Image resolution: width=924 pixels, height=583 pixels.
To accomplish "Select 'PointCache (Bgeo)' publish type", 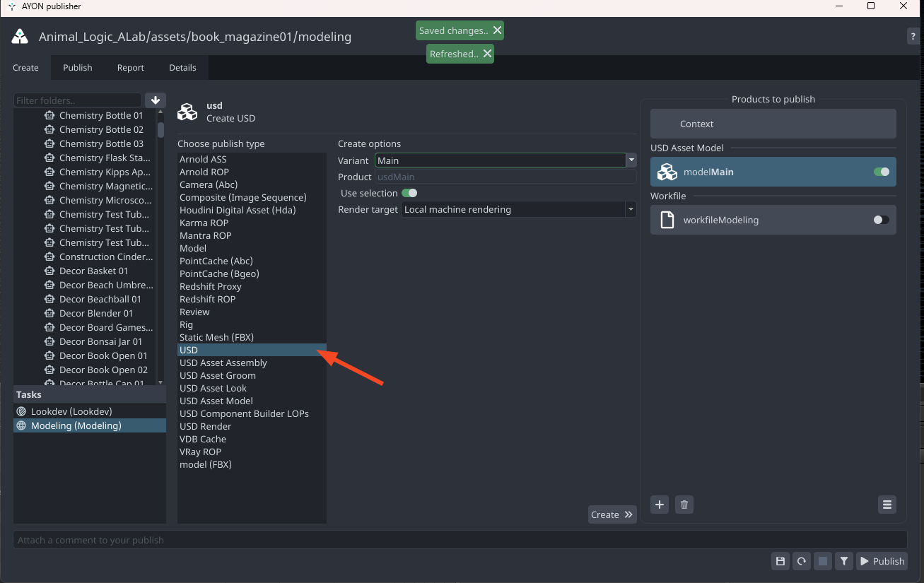I will tap(252, 273).
